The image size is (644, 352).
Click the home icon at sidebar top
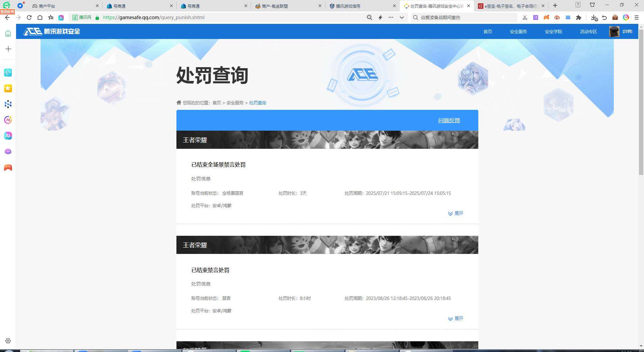click(8, 33)
